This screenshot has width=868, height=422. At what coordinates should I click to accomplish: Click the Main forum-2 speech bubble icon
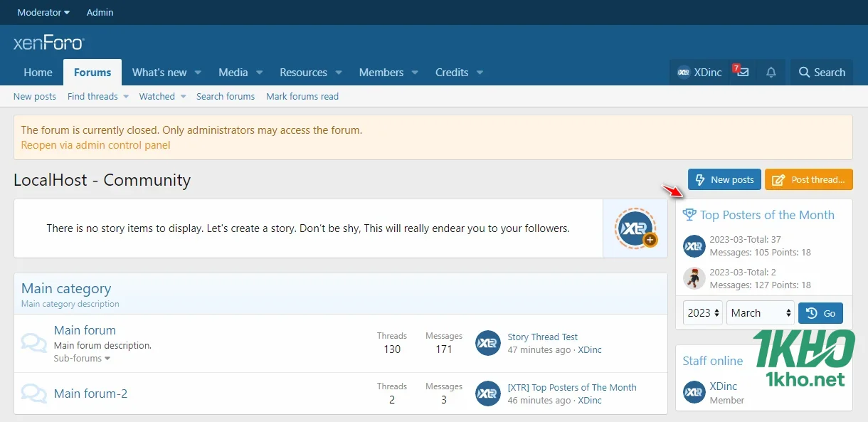click(x=34, y=394)
